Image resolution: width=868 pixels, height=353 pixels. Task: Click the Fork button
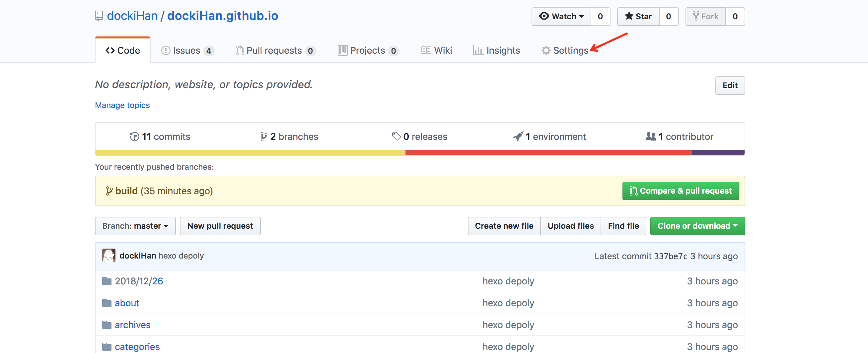pos(705,17)
